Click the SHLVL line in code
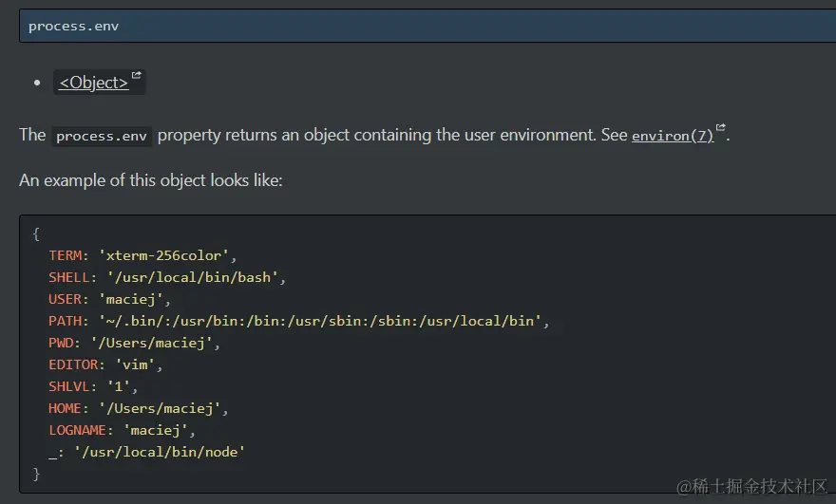 [93, 386]
